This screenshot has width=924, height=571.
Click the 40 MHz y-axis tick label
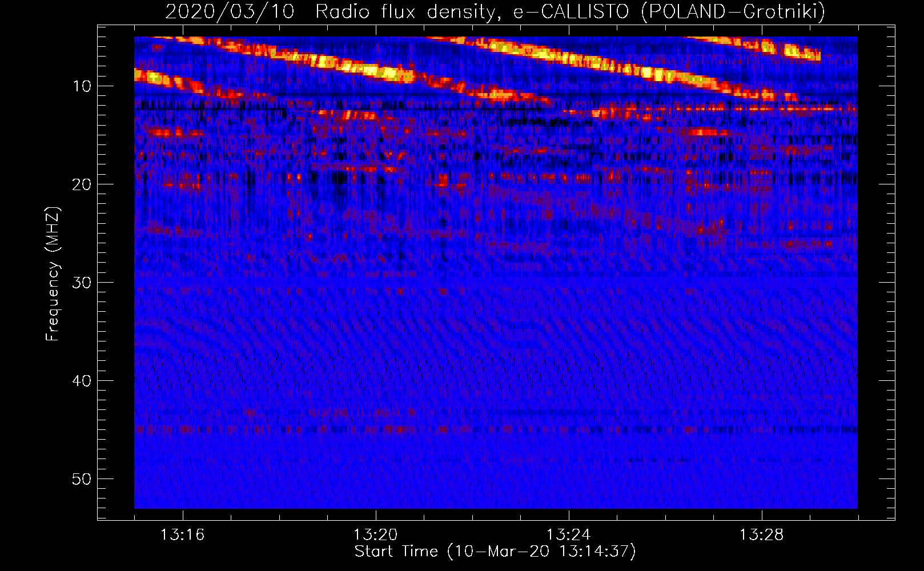pyautogui.click(x=82, y=381)
